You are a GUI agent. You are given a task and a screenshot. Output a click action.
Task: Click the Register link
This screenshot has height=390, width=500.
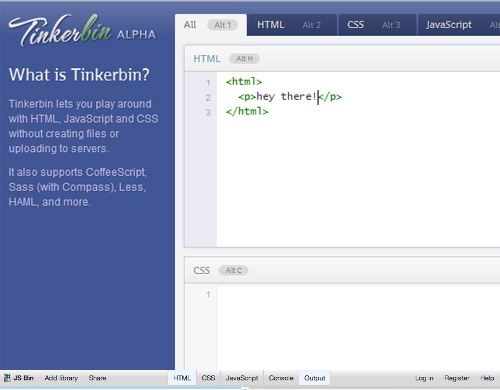coord(457,378)
